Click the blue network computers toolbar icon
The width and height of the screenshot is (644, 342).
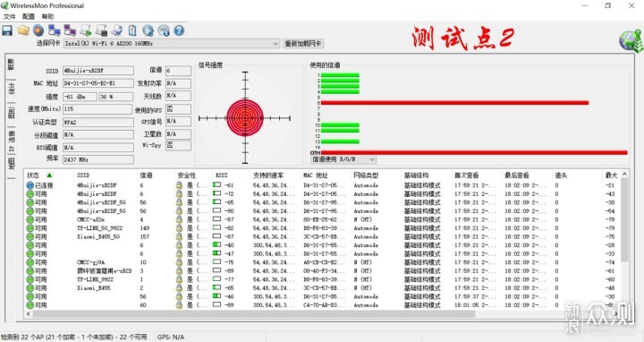(55, 30)
